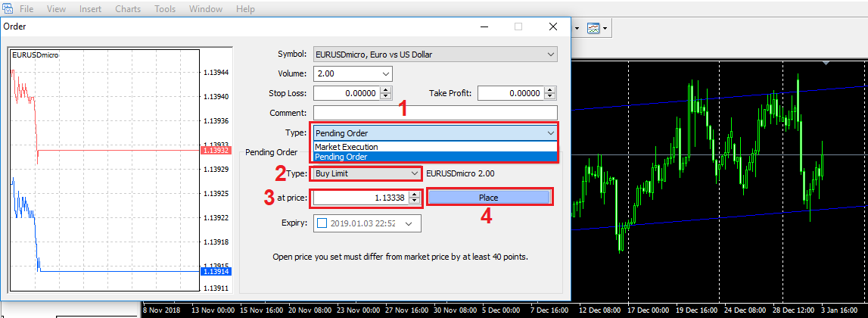Open the Buy Limit pending type dropdown
The height and width of the screenshot is (318, 868).
(413, 173)
